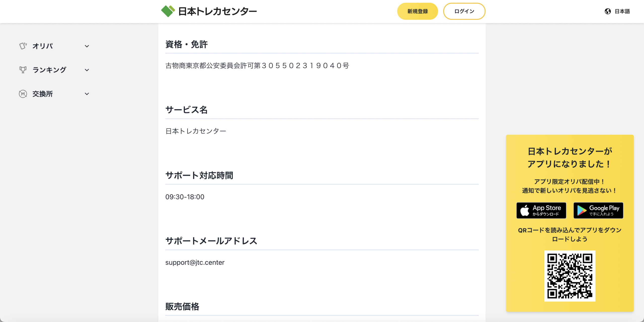The height and width of the screenshot is (322, 644).
Task: Click the app download QR code
Action: pyautogui.click(x=570, y=276)
